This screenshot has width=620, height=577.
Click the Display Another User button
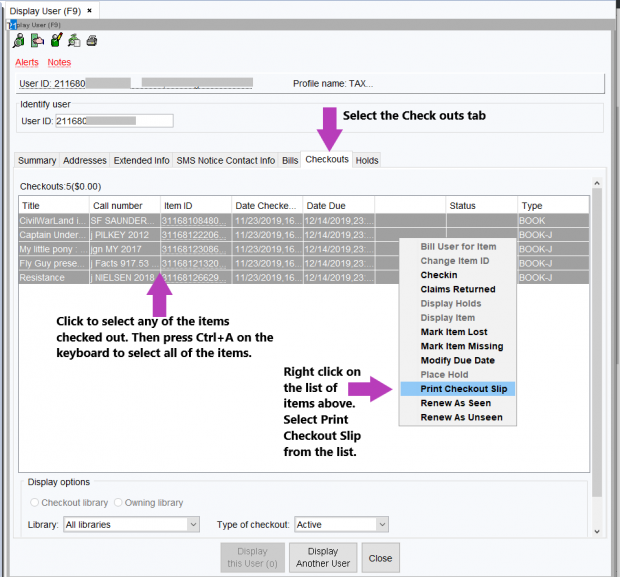(323, 557)
